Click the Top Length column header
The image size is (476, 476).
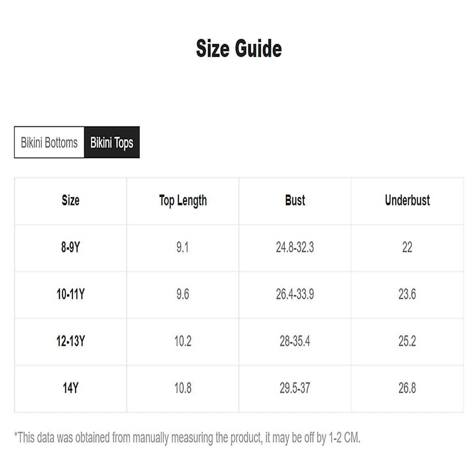click(183, 200)
